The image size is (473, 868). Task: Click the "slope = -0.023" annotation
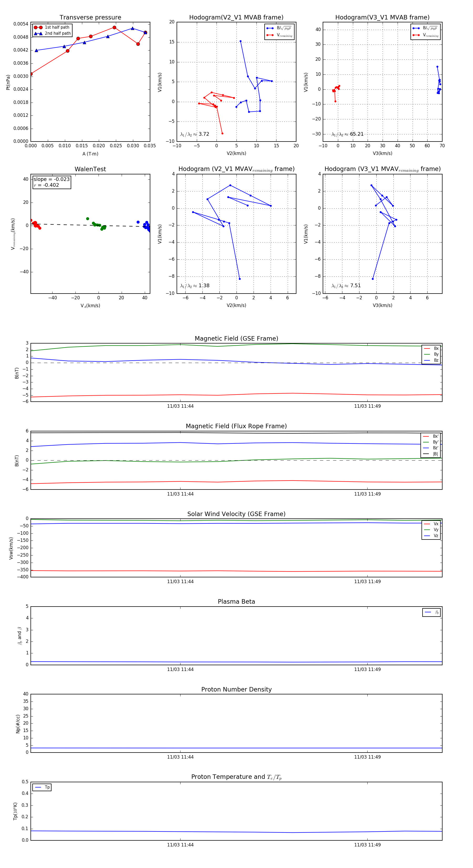(x=52, y=179)
